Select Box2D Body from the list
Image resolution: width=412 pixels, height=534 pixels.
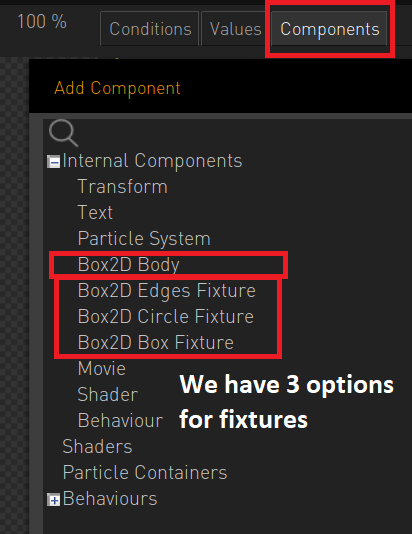click(128, 265)
